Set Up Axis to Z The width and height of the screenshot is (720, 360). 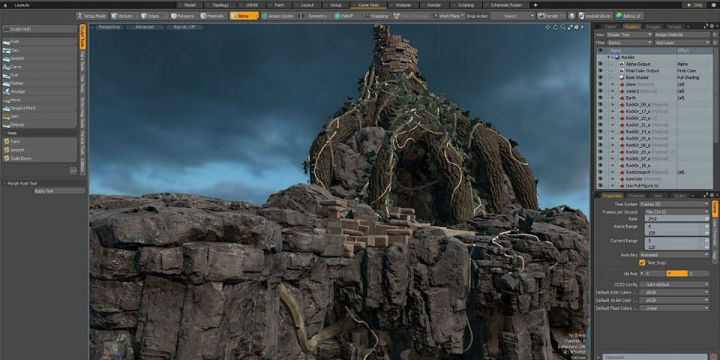(x=698, y=273)
